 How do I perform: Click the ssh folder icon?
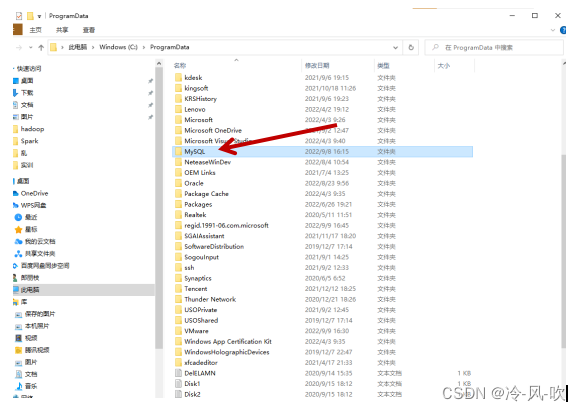tap(179, 268)
